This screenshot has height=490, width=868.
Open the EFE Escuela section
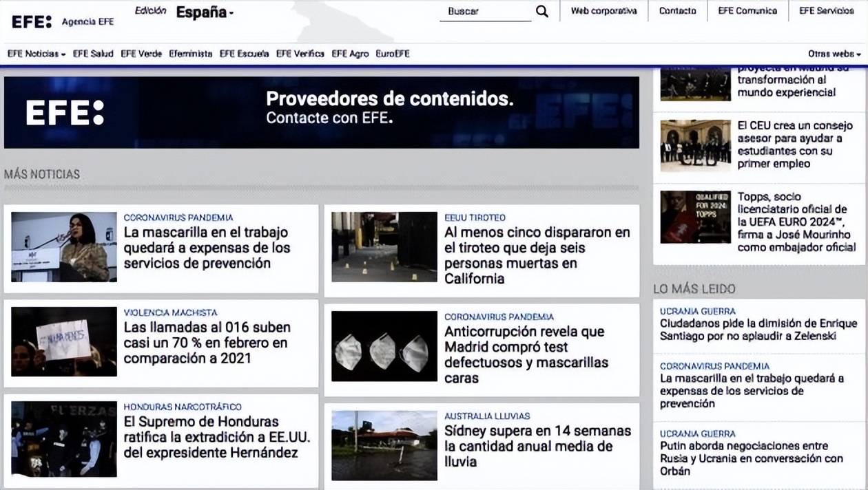coord(245,54)
